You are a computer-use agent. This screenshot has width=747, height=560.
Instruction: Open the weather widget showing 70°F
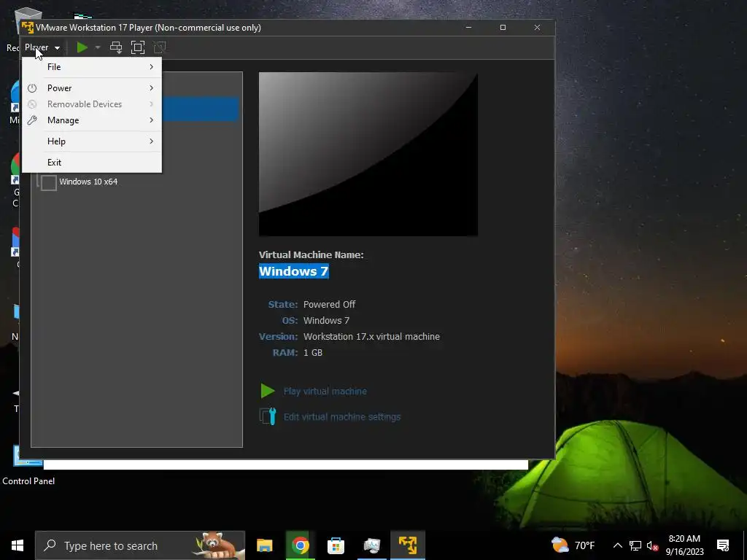point(573,545)
